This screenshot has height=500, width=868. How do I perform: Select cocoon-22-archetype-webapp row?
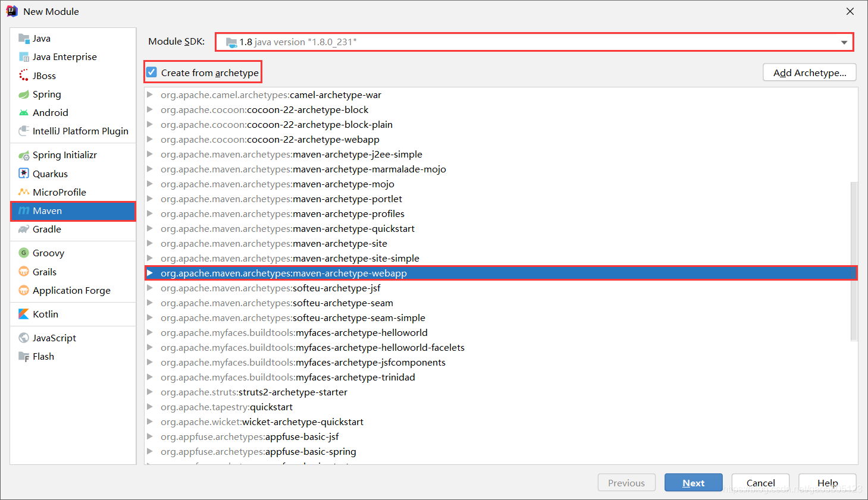click(x=501, y=139)
